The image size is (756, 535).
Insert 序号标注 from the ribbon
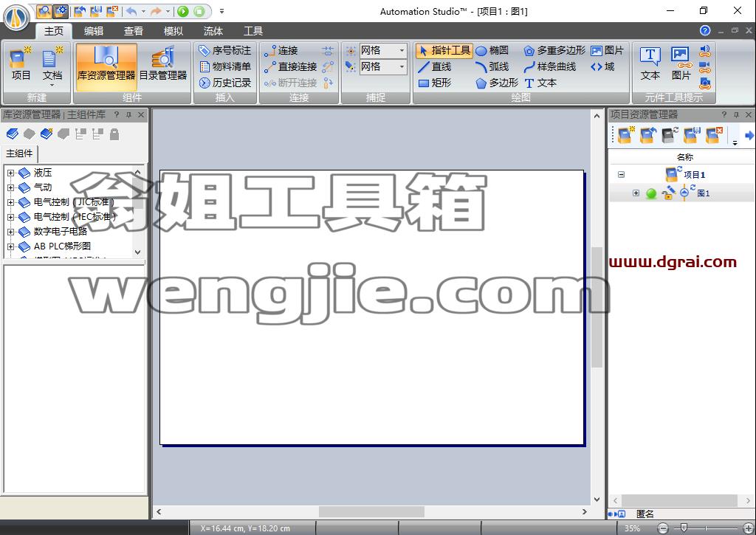pyautogui.click(x=225, y=50)
